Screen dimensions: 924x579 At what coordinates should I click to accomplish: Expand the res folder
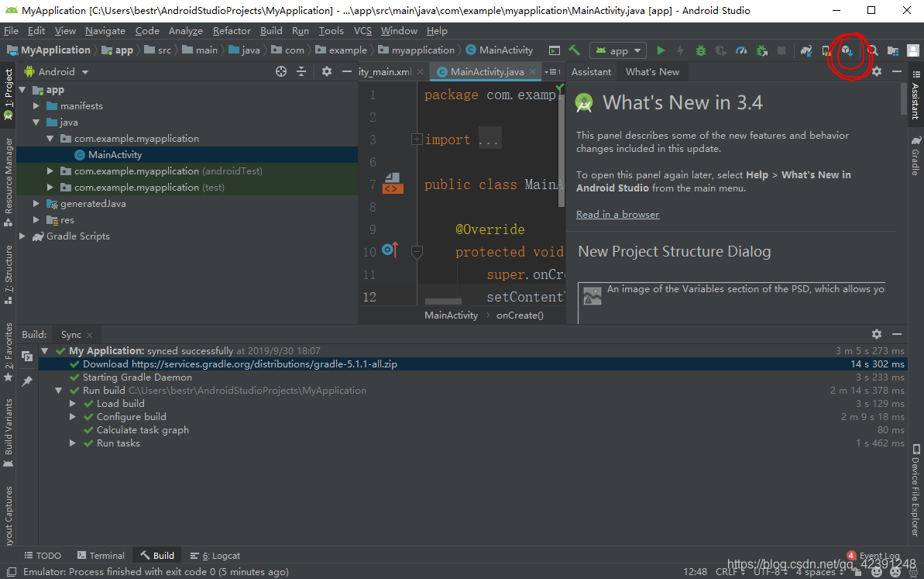click(36, 219)
